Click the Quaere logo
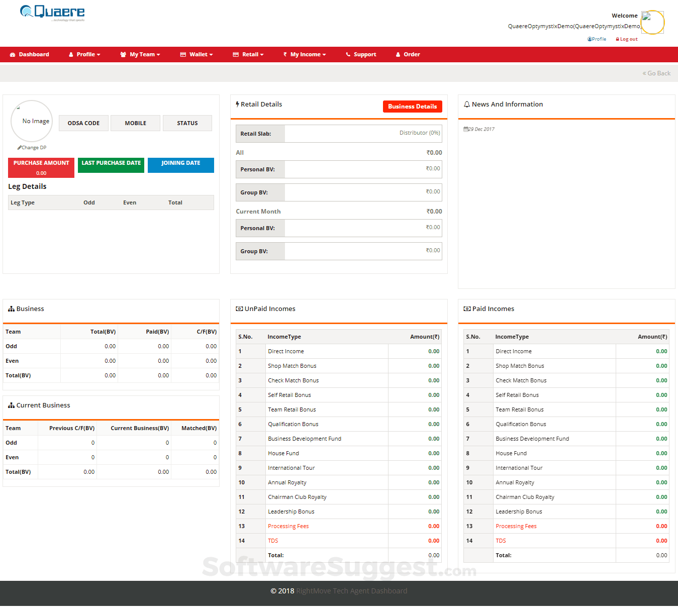This screenshot has width=678, height=616. tap(52, 13)
